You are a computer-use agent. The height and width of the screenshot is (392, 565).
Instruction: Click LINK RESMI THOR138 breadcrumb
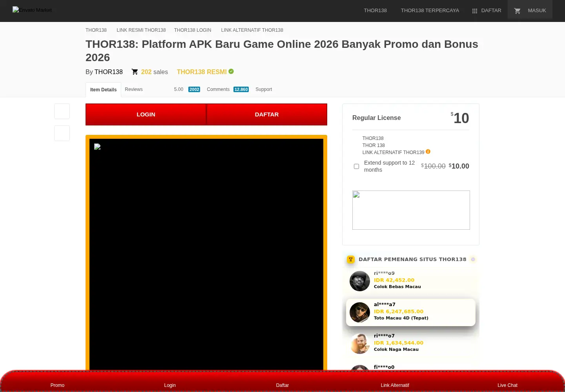point(141,30)
